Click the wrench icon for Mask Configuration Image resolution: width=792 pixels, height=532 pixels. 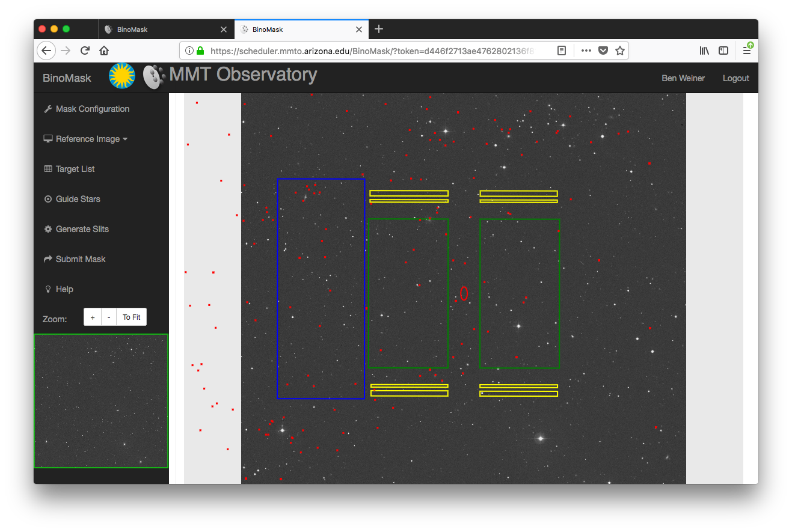48,109
